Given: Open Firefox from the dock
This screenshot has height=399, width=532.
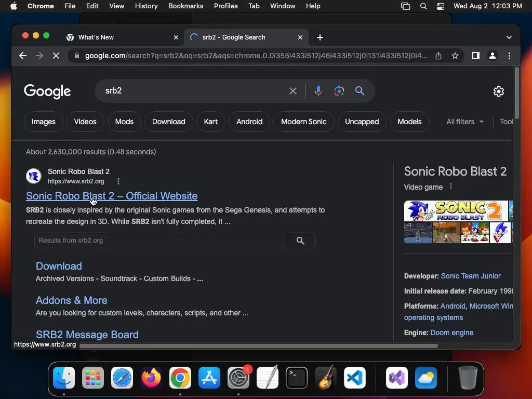Looking at the screenshot, I should click(151, 378).
